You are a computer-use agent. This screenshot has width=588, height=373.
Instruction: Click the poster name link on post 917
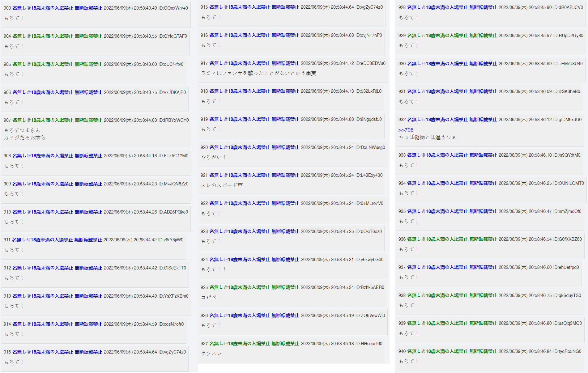tap(254, 63)
